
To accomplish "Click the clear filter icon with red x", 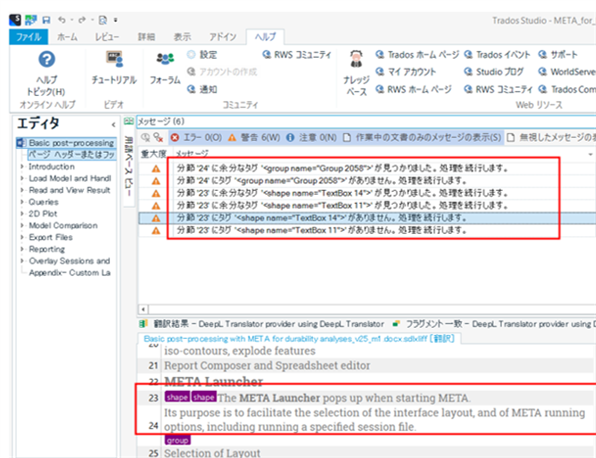I will [158, 137].
